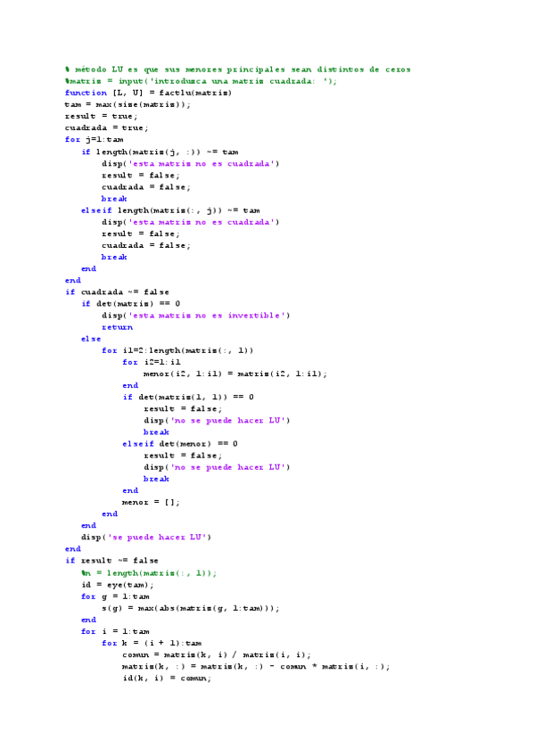
Task: Click "comun = matriz(k, i) / matriz(i, i);"
Action: click(217, 654)
